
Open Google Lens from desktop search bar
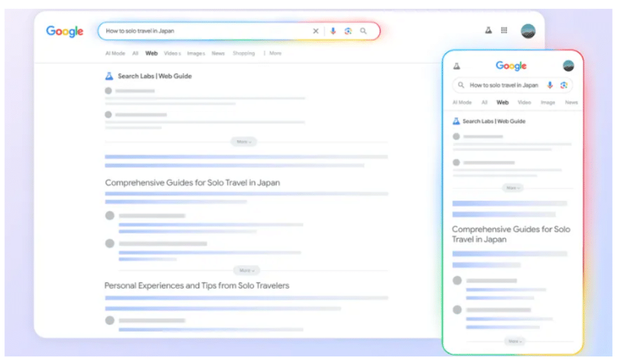pos(348,31)
